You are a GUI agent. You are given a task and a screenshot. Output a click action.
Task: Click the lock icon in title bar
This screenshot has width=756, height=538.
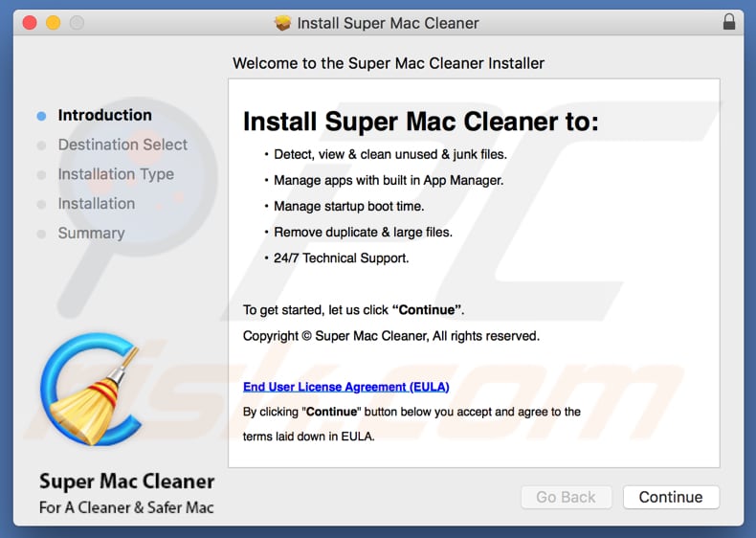coord(729,22)
